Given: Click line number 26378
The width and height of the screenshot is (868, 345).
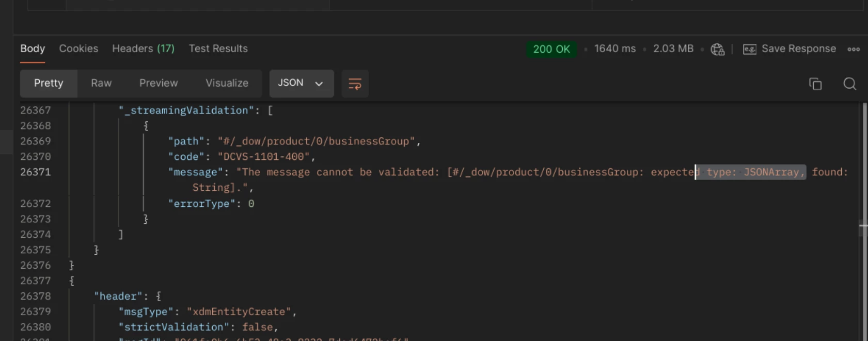Looking at the screenshot, I should click(x=36, y=296).
